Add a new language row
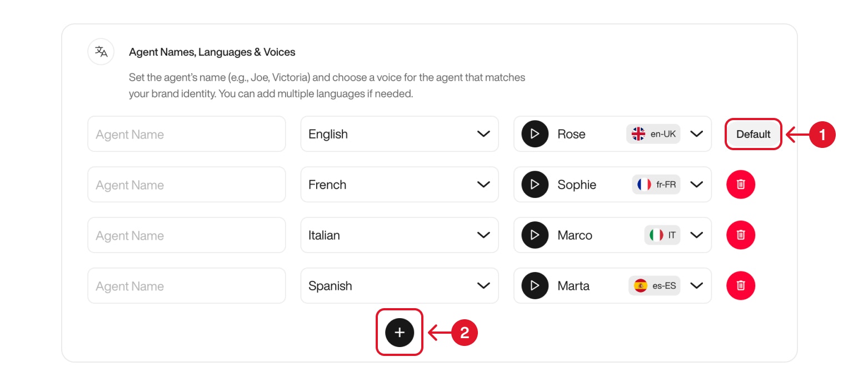This screenshot has width=868, height=386. click(399, 332)
